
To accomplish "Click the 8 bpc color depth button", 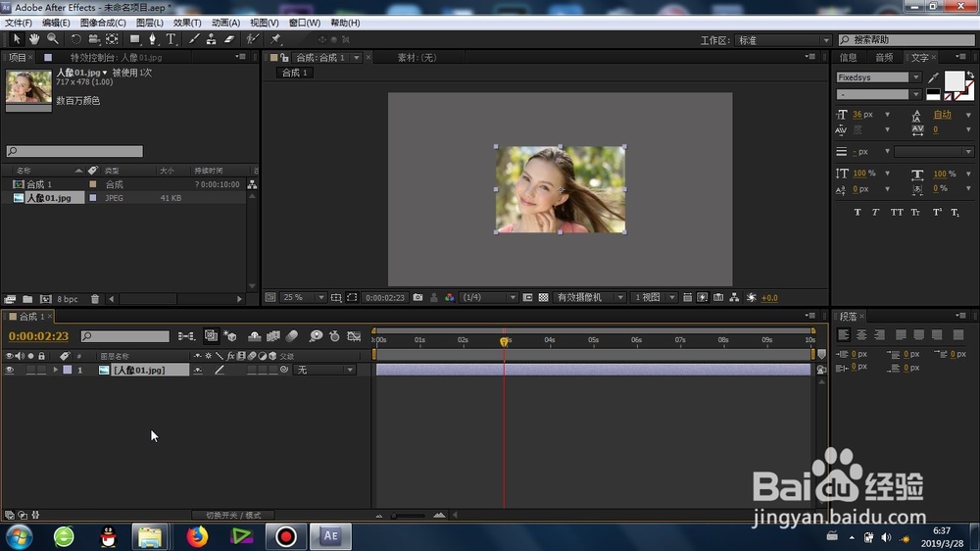I will coord(68,299).
